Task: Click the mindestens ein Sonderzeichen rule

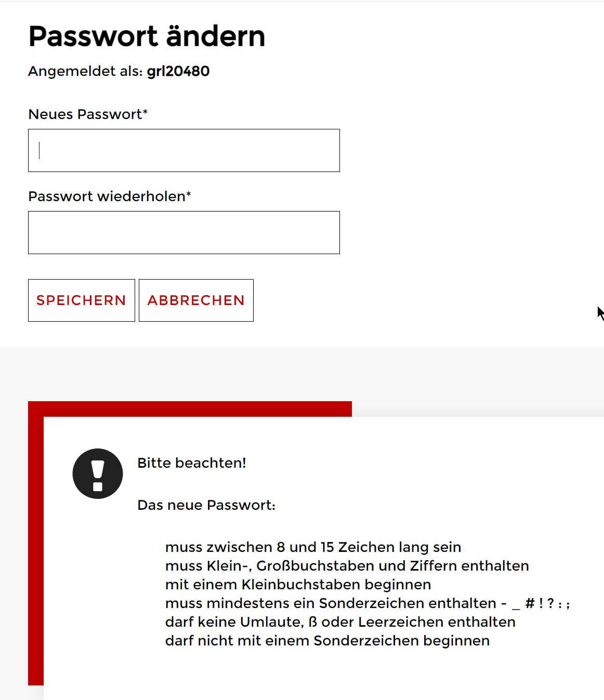Action: pyautogui.click(x=367, y=603)
